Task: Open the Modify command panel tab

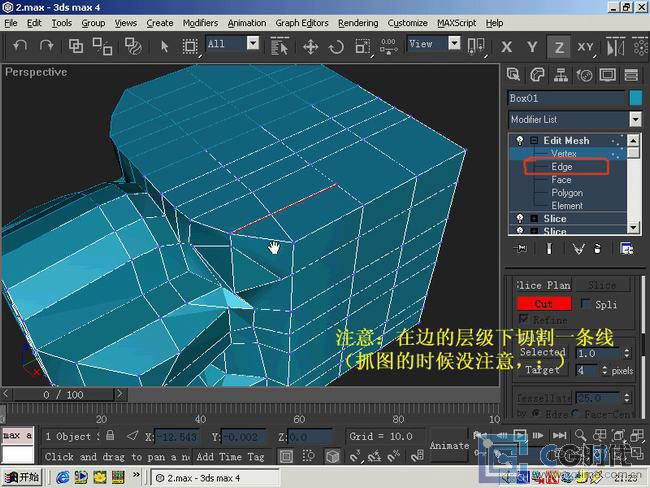Action: (537, 75)
